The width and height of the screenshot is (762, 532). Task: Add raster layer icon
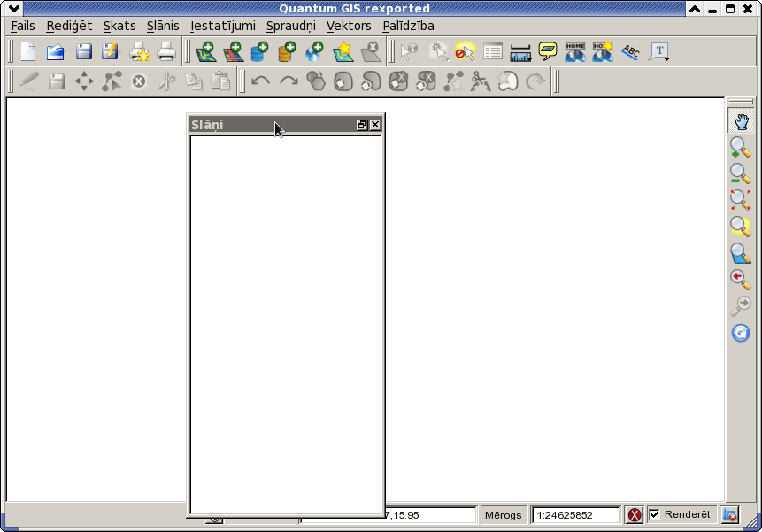[234, 51]
